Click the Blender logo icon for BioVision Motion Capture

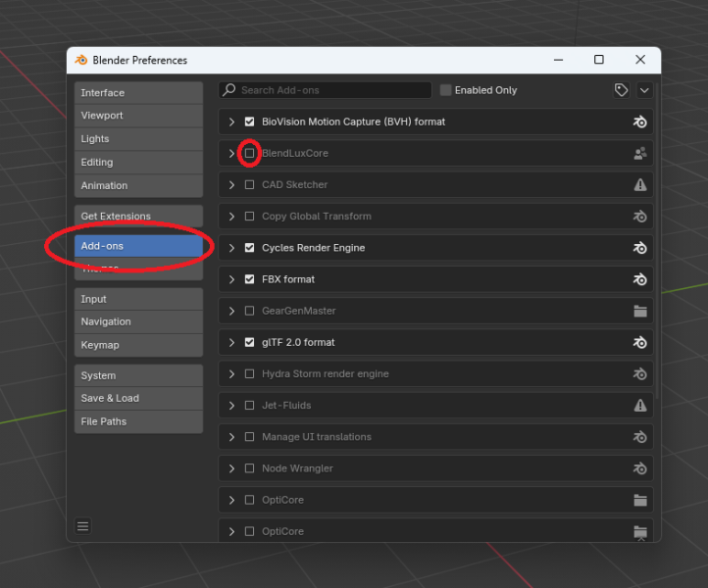(639, 122)
